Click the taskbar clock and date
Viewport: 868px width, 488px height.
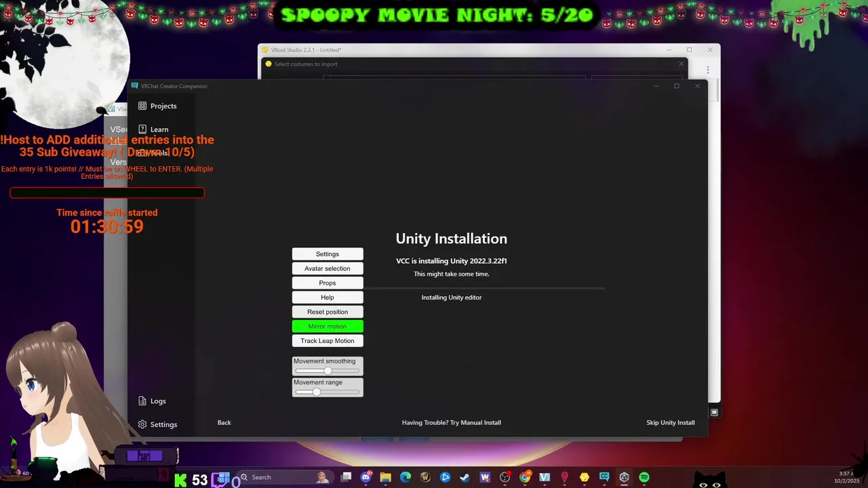point(846,477)
